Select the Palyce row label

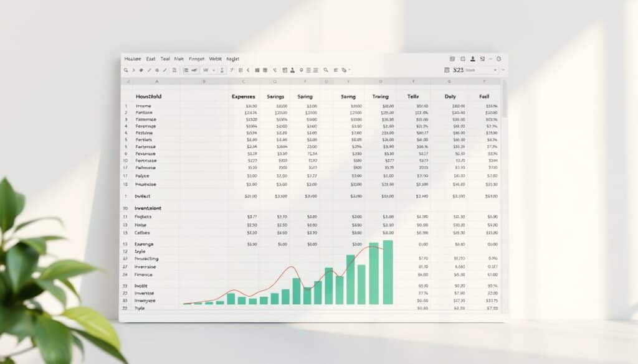coord(143,176)
